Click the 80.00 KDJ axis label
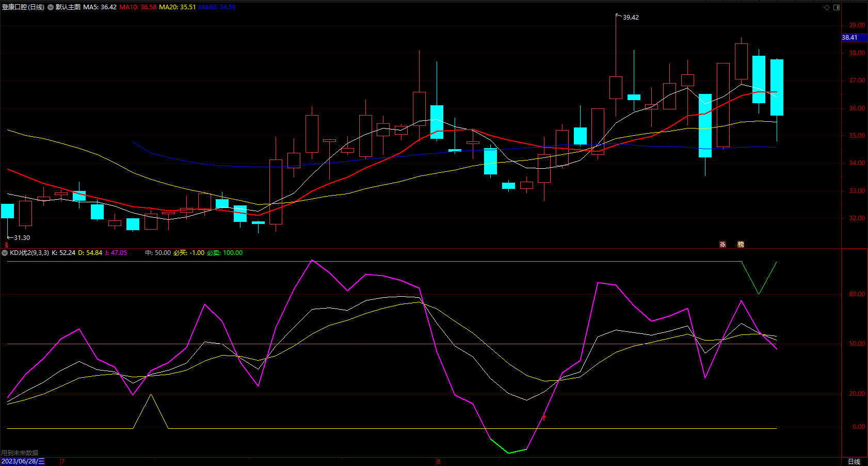This screenshot has width=868, height=466. (x=857, y=294)
